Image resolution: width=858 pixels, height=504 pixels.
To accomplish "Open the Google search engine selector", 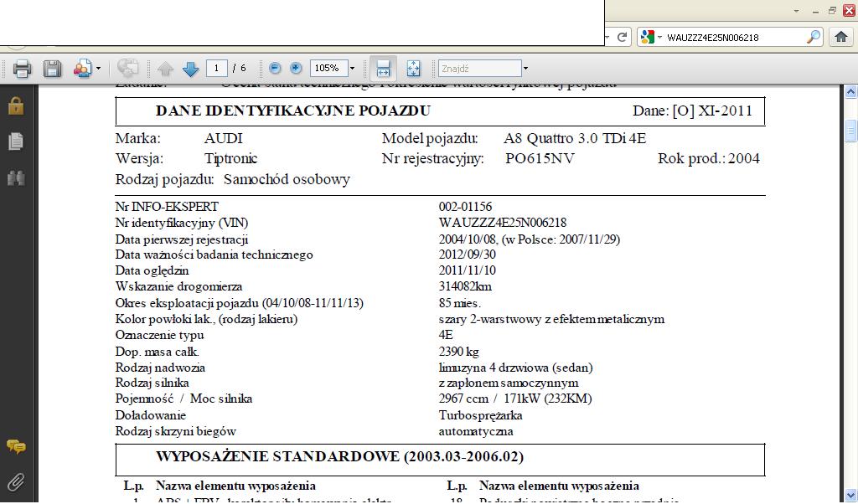I will click(650, 37).
